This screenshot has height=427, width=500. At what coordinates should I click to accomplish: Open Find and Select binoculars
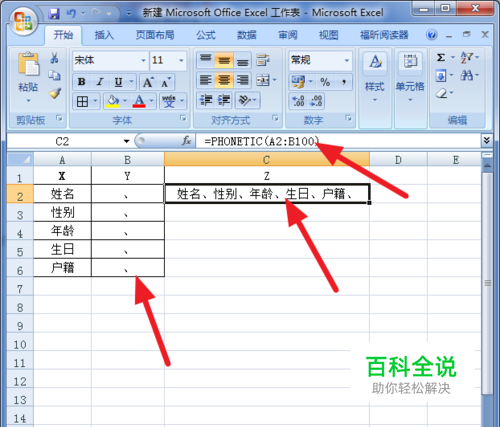click(x=466, y=76)
